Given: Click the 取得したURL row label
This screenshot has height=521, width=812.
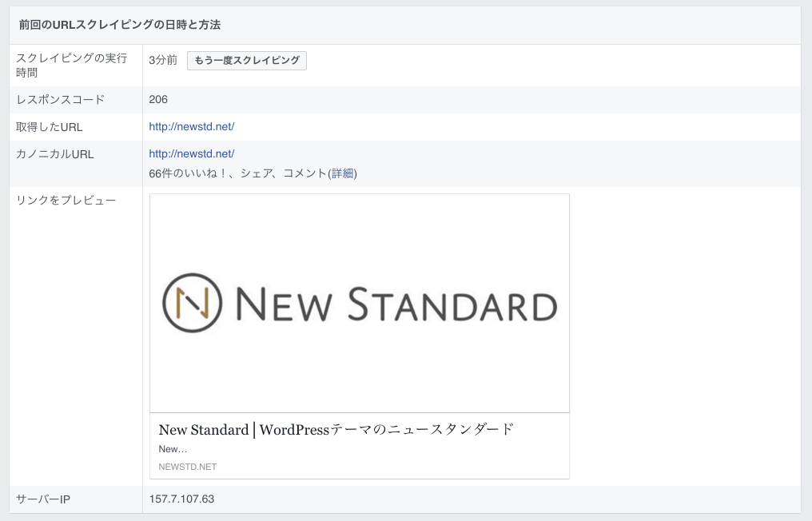Looking at the screenshot, I should (x=50, y=127).
